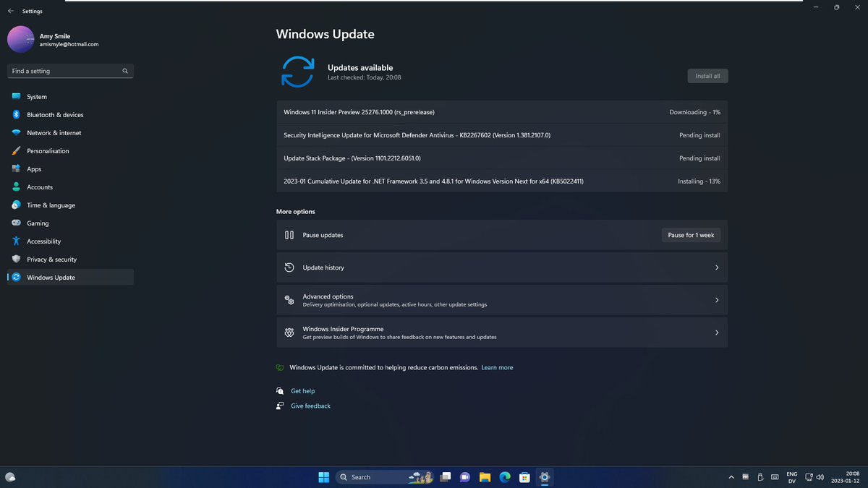The height and width of the screenshot is (488, 868).
Task: Open System settings in the sidebar
Action: (70, 97)
